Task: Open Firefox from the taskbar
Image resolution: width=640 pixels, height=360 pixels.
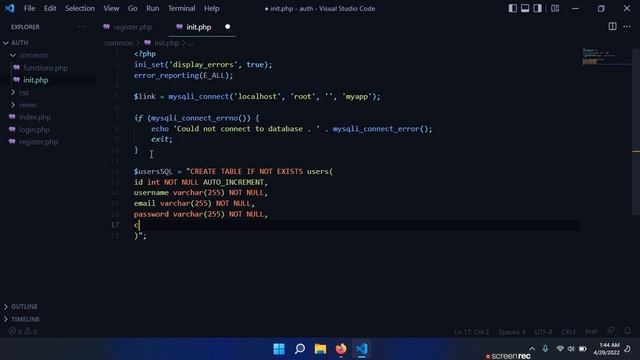Action: tap(341, 349)
